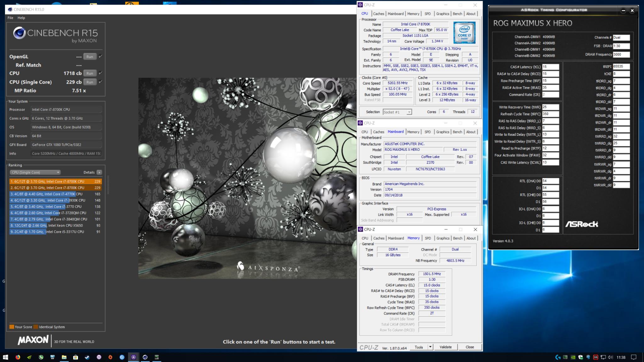Click the Write Recovery Time (tWR) field

551,107
